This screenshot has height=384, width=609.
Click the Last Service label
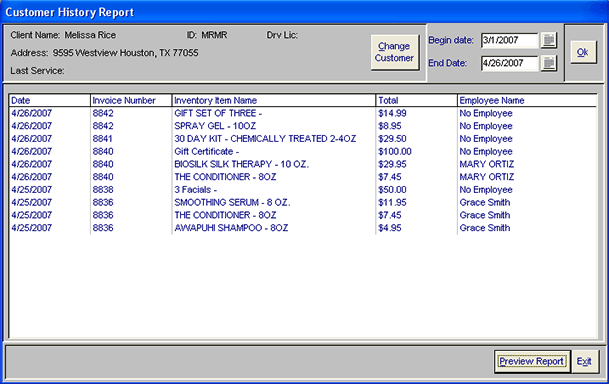[37, 71]
